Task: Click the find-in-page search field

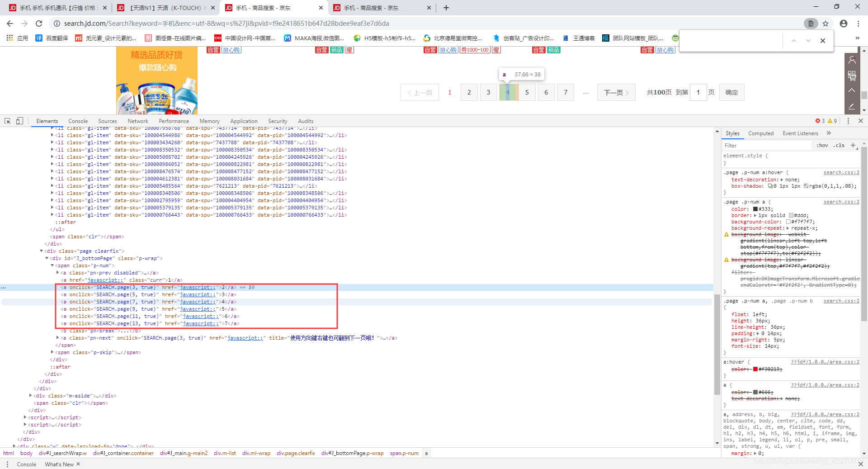Action: [732, 41]
